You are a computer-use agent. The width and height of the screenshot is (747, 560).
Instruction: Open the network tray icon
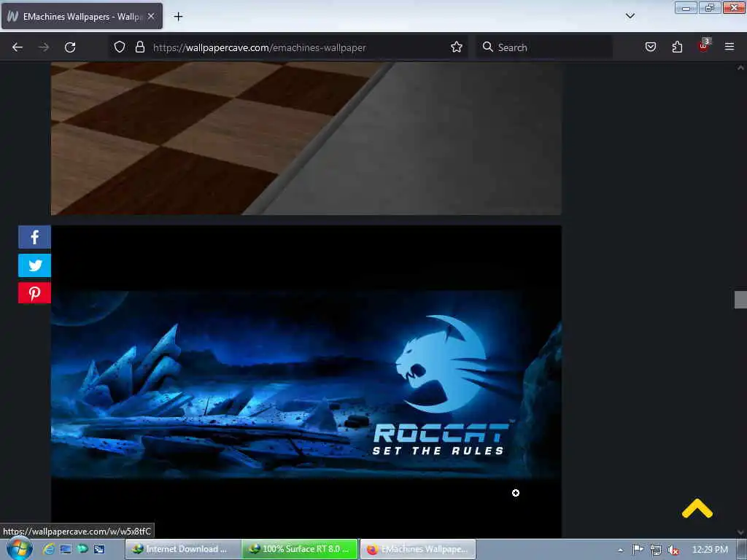pos(656,550)
